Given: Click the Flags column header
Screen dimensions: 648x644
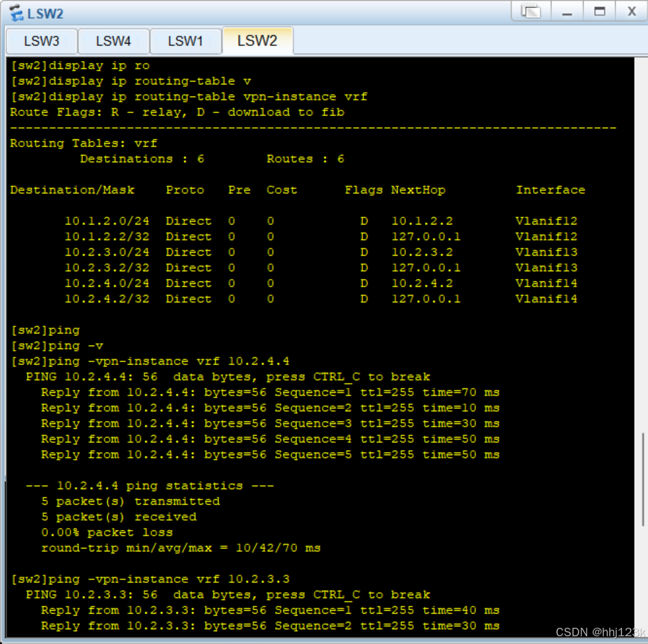Looking at the screenshot, I should tap(364, 190).
